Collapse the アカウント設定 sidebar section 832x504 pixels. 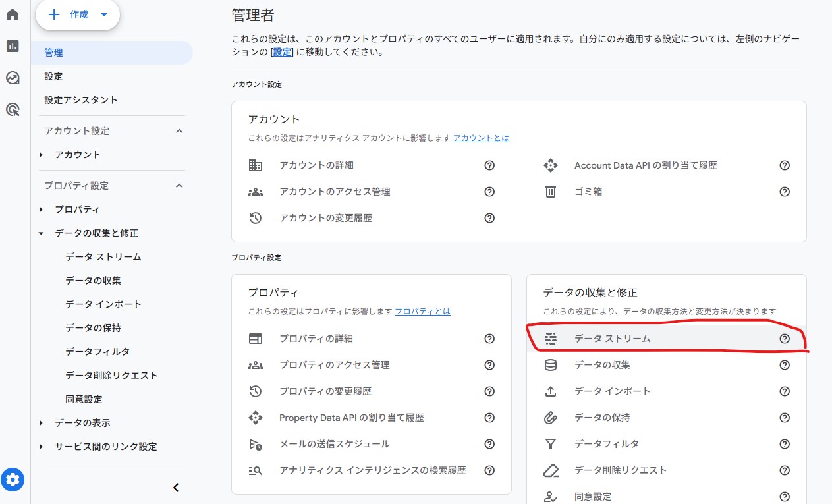click(x=179, y=131)
